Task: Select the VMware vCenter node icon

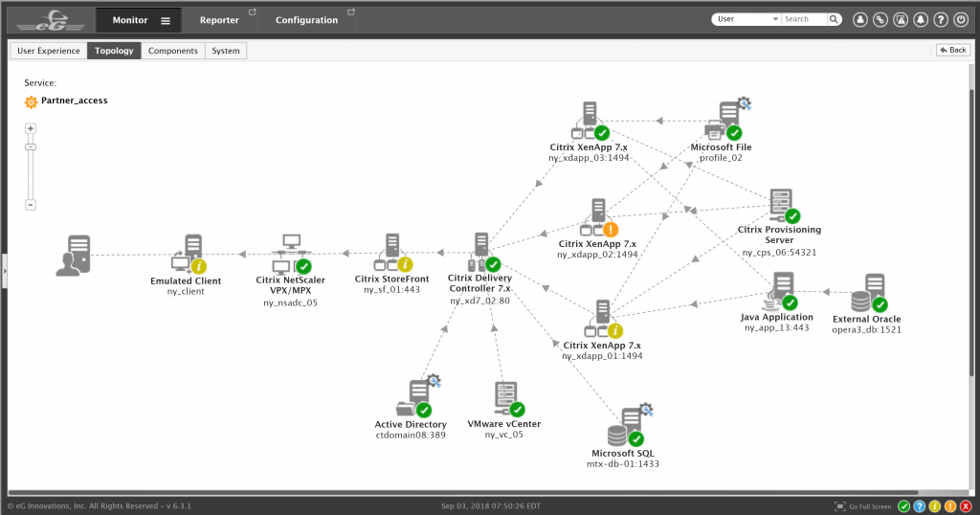Action: pyautogui.click(x=509, y=399)
